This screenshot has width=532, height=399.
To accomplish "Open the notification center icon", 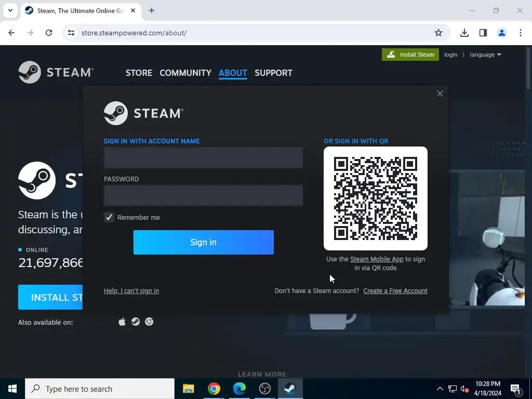I will 515,389.
